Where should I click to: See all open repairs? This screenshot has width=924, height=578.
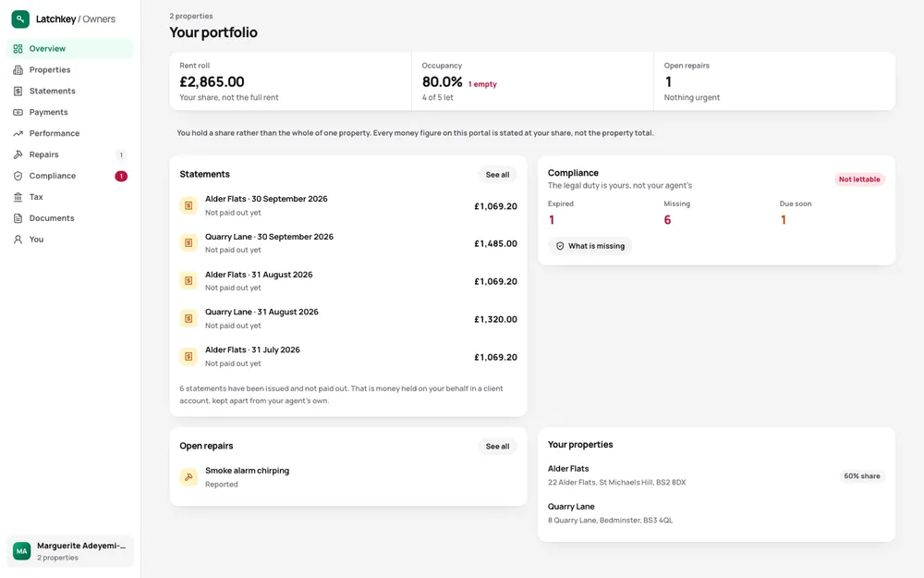point(497,447)
